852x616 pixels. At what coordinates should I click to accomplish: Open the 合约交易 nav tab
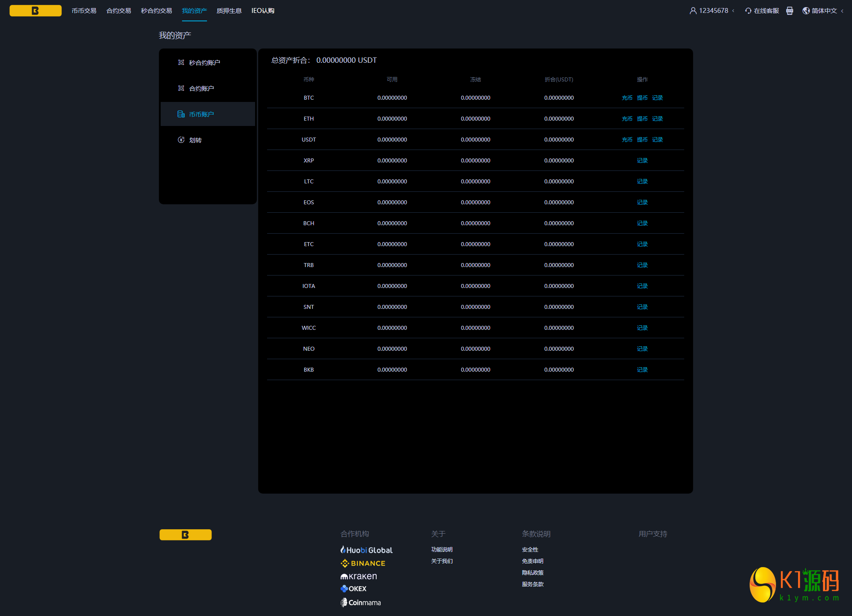tap(119, 11)
